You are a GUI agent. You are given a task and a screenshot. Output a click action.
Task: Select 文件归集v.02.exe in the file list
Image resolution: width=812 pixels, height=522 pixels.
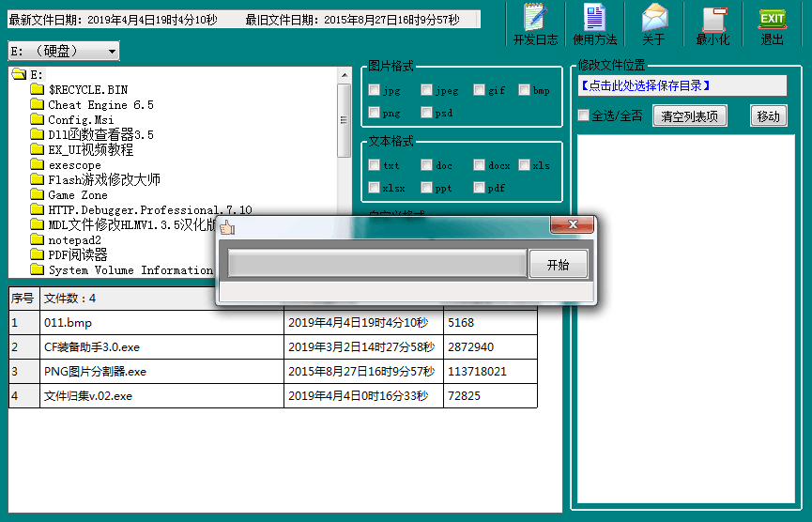pos(161,395)
